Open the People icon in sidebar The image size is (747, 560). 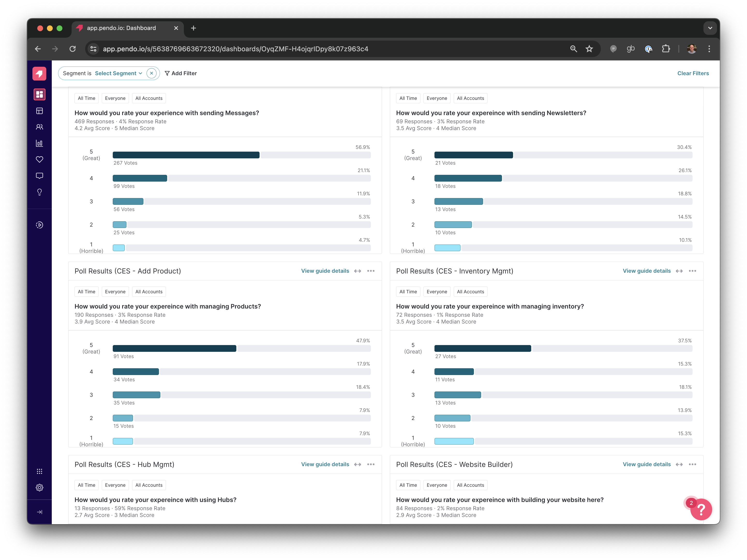[39, 127]
